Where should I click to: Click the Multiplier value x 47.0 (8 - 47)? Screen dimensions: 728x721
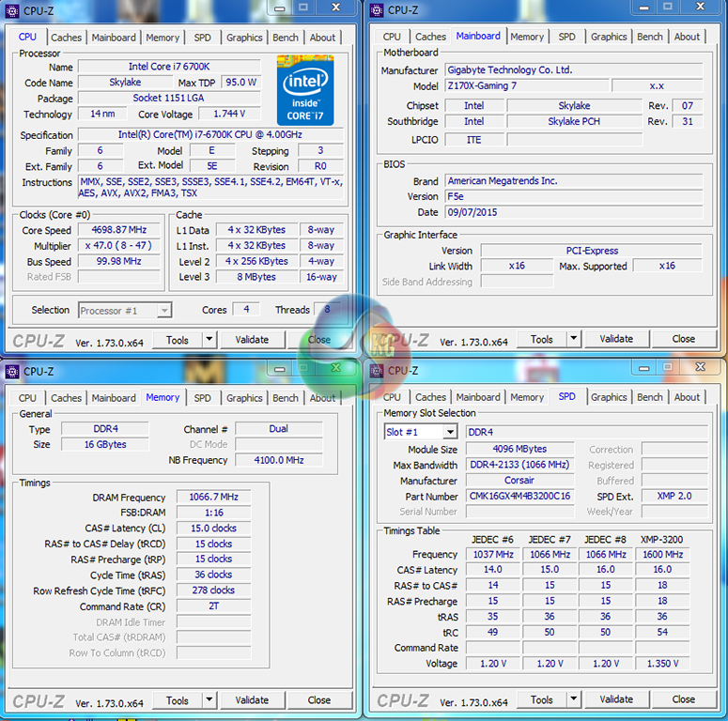point(119,246)
